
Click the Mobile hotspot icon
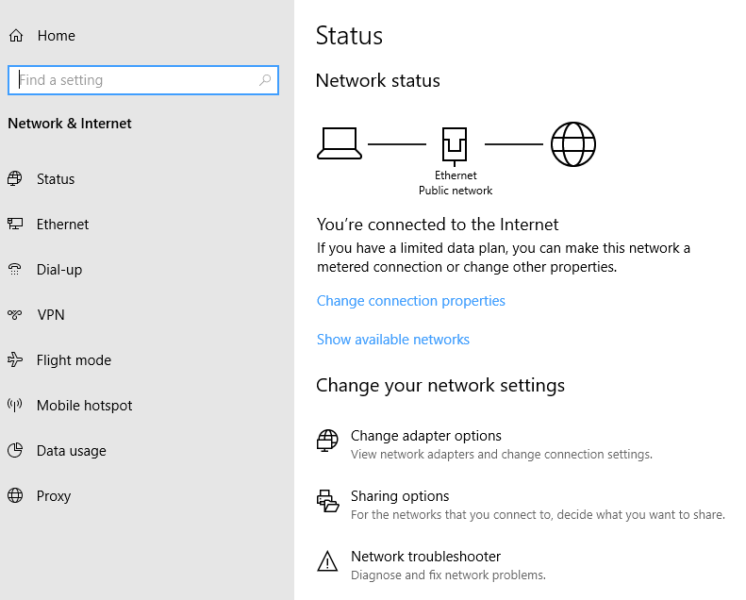coord(15,405)
